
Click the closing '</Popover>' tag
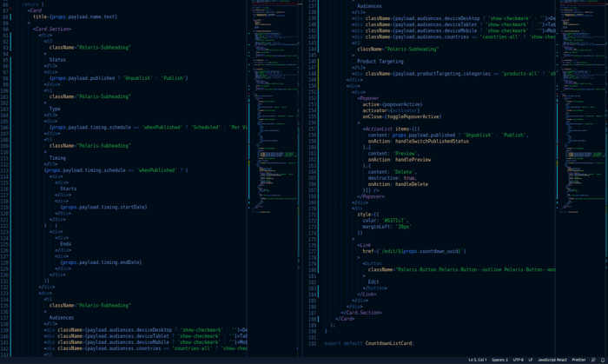[371, 196]
